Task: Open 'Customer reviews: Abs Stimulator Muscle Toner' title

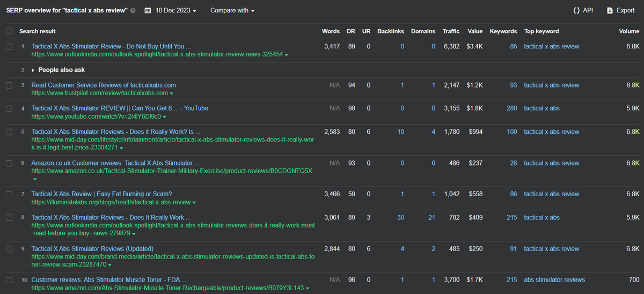Action: click(109, 280)
